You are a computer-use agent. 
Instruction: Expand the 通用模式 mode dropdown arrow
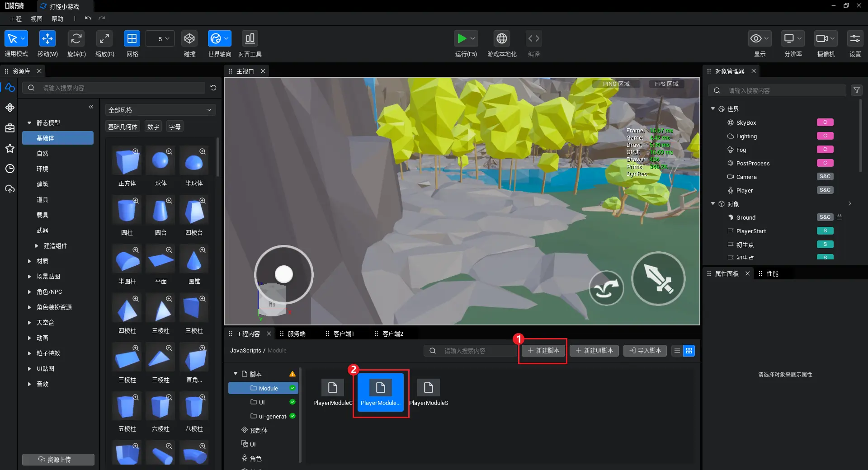tap(24, 38)
